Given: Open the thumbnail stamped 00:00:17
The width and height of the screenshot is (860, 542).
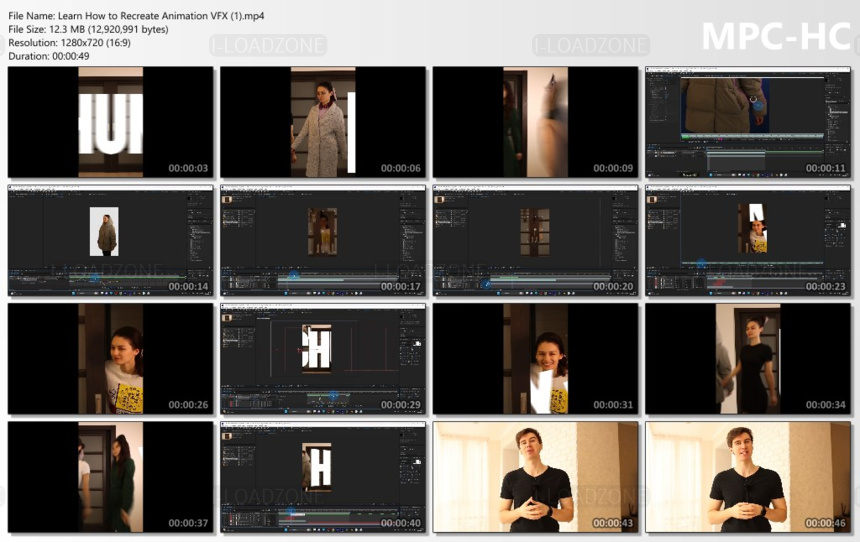Looking at the screenshot, I should point(323,240).
